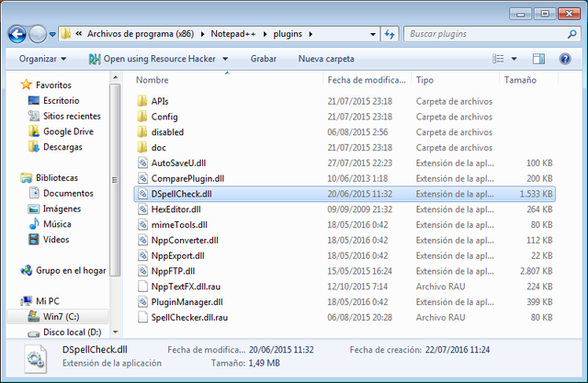Click Notepad++ breadcrumb in address bar

point(232,34)
